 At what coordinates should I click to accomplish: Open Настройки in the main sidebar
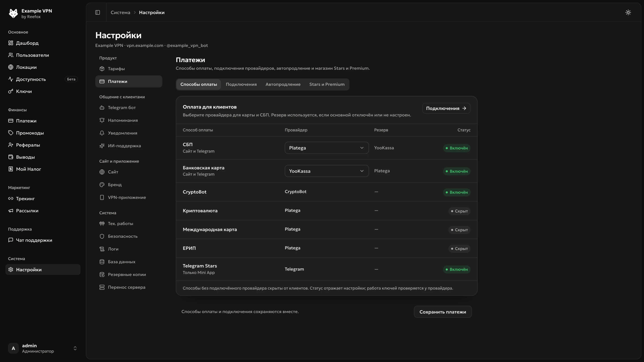[x=43, y=269]
